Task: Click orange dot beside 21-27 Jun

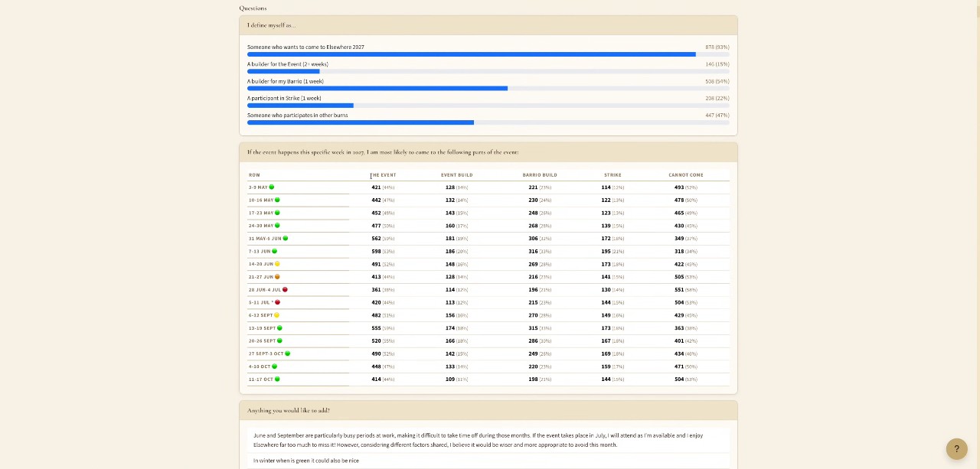Action: (x=277, y=277)
